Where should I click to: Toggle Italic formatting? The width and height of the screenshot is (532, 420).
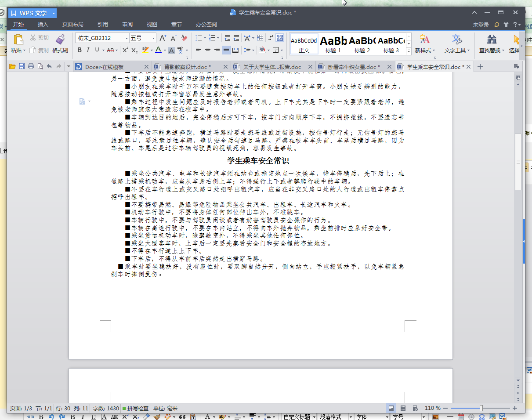click(88, 51)
